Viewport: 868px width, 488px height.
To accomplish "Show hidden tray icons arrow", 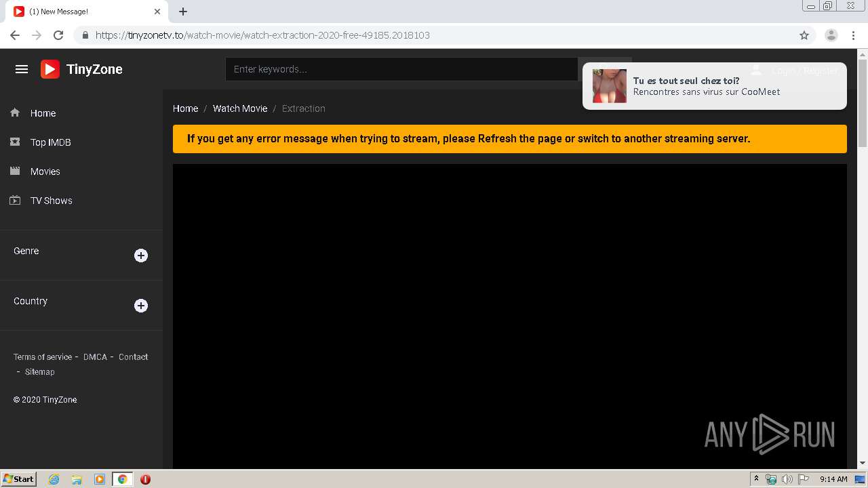I will pos(756,479).
